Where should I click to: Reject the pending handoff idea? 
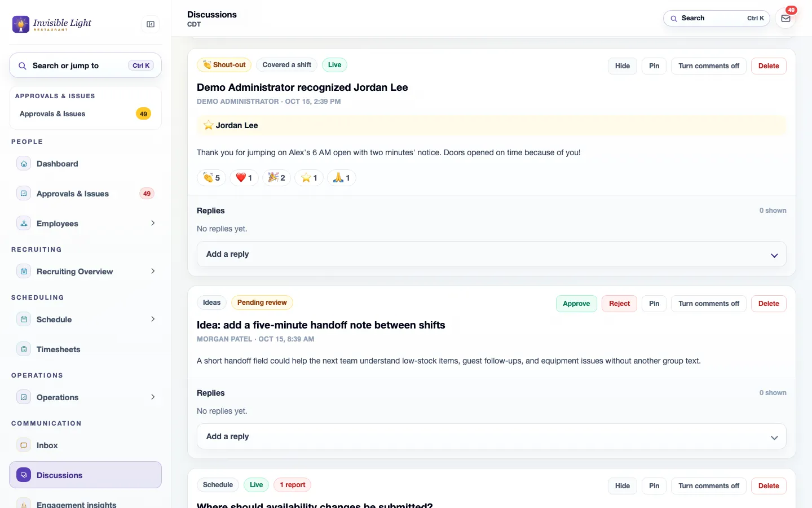tap(619, 304)
